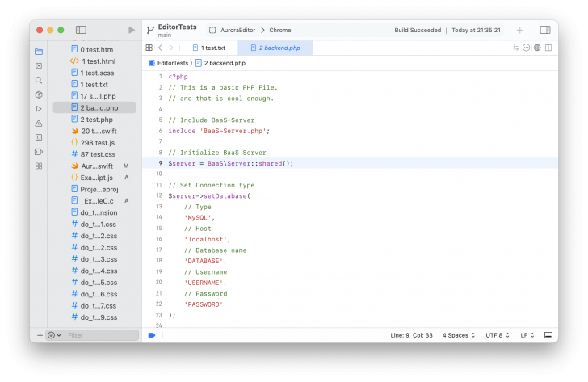Select the project files folder navigator icon
588x382 pixels.
39,52
